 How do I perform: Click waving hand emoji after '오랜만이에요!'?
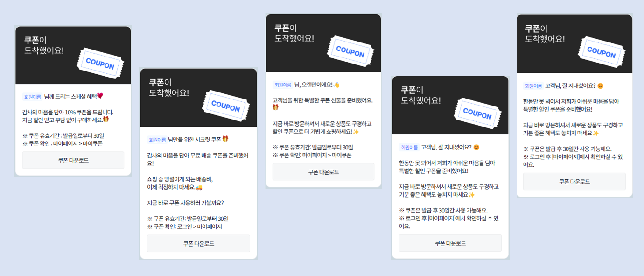point(336,85)
